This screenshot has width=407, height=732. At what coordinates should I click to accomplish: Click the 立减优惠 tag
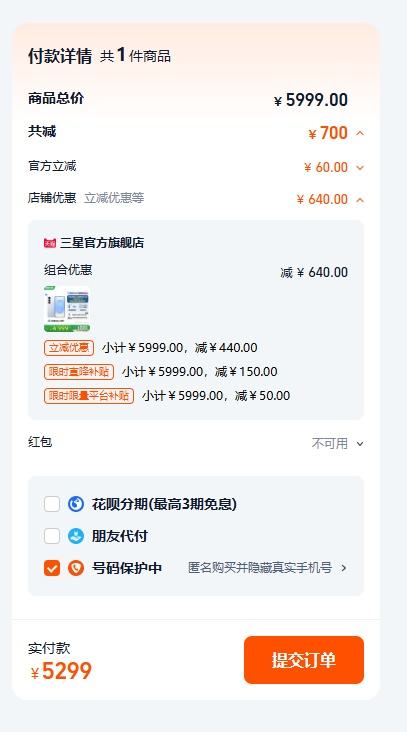69,348
